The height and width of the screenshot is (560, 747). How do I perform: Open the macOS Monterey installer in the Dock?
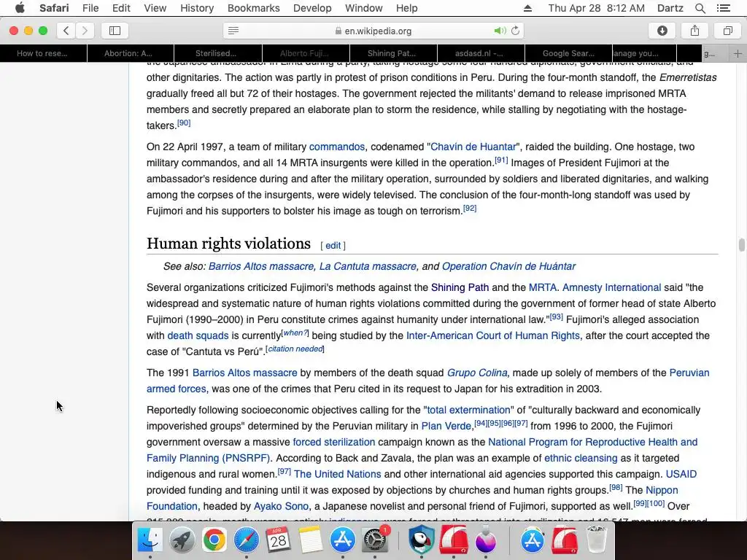point(485,541)
